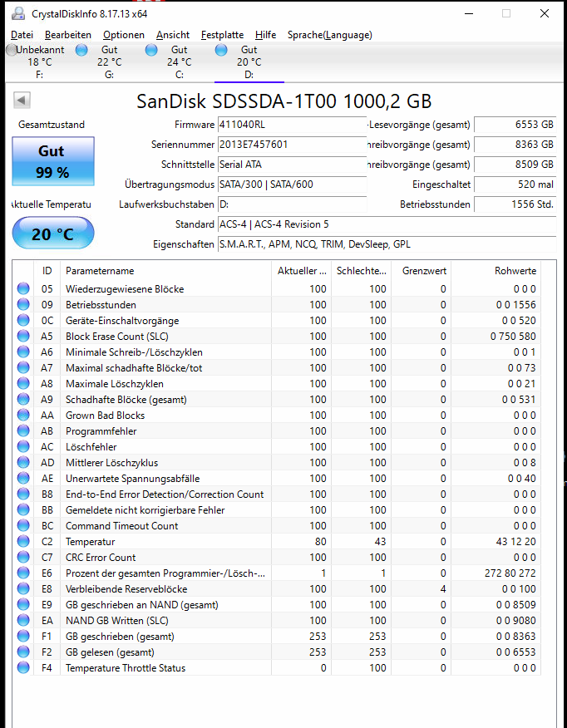Click the Parametername column header
567x728 pixels.
165,271
